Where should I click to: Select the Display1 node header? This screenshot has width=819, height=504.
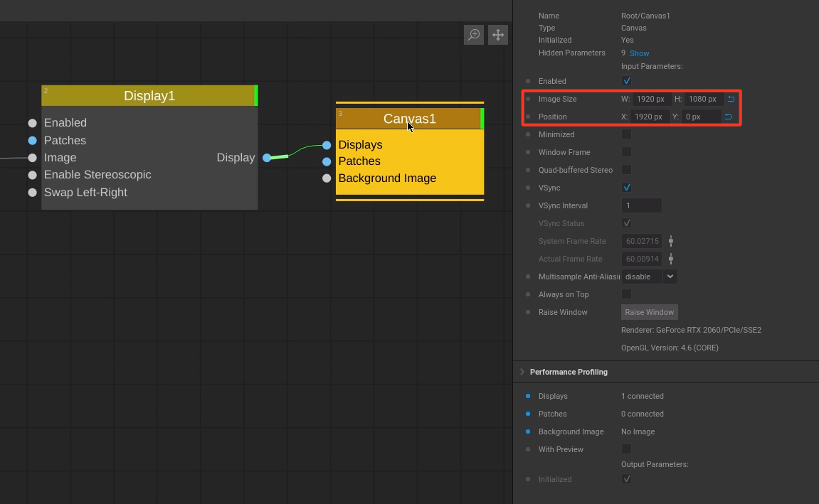(149, 95)
